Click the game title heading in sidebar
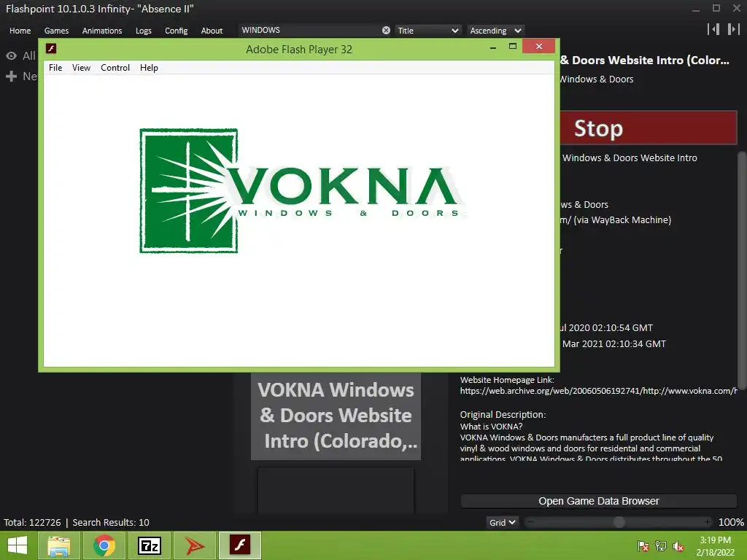Viewport: 747px width, 560px height. [x=645, y=61]
